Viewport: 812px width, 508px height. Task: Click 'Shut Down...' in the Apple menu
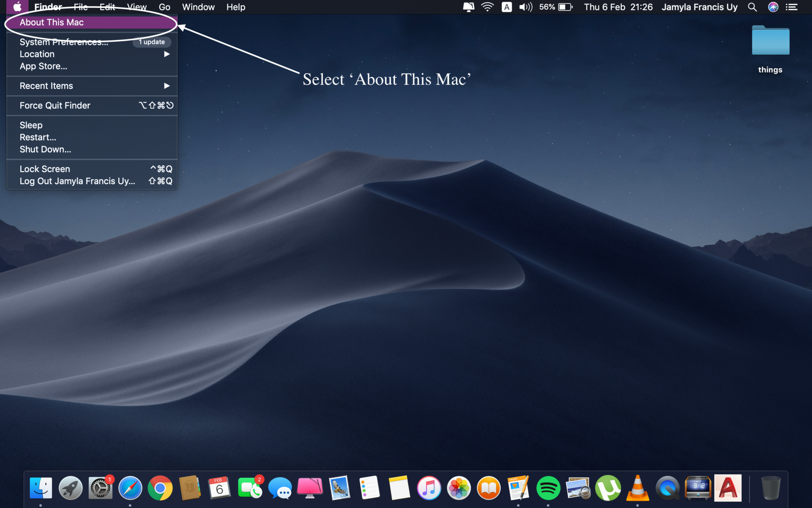pyautogui.click(x=45, y=149)
